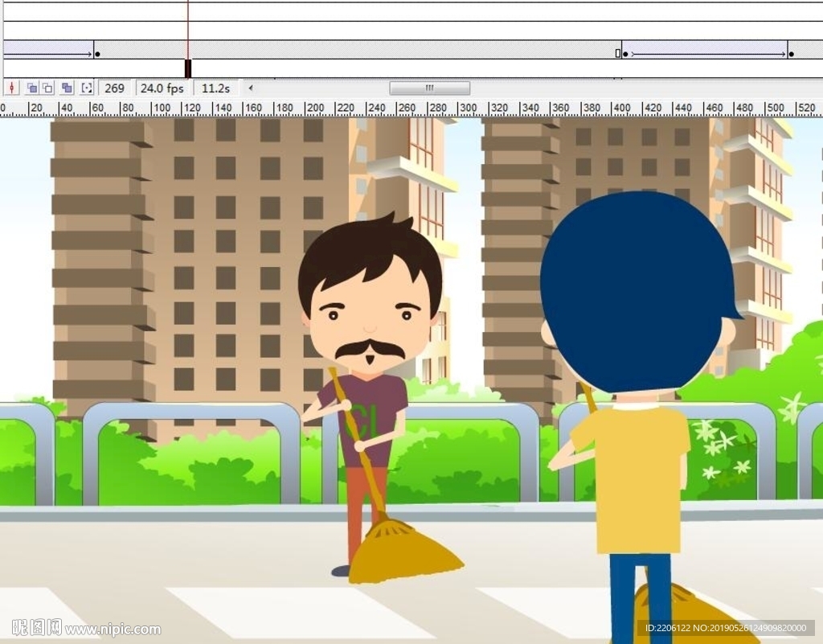Click the ruler mark labeled 520
This screenshot has width=823, height=644.
805,108
